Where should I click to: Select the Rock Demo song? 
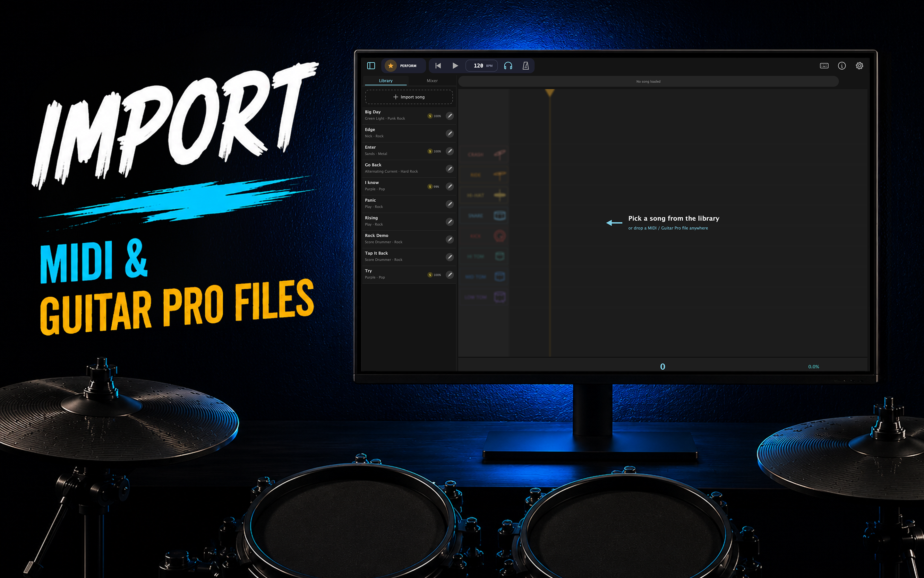408,239
